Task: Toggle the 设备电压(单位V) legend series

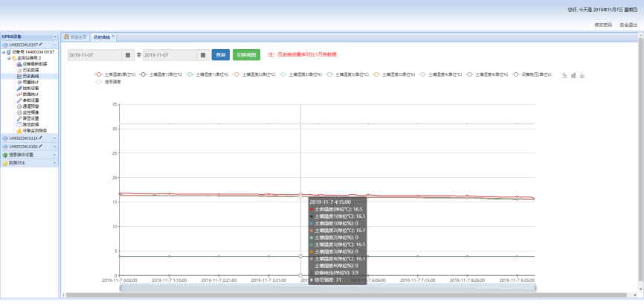Action: [x=535, y=74]
